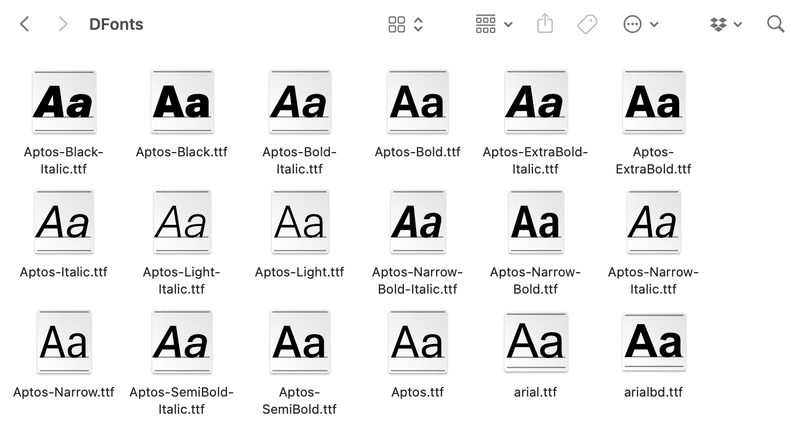Select the Aptos-SemiBold-Italic.ttf icon
Image resolution: width=800 pixels, height=421 pixels.
click(x=182, y=342)
